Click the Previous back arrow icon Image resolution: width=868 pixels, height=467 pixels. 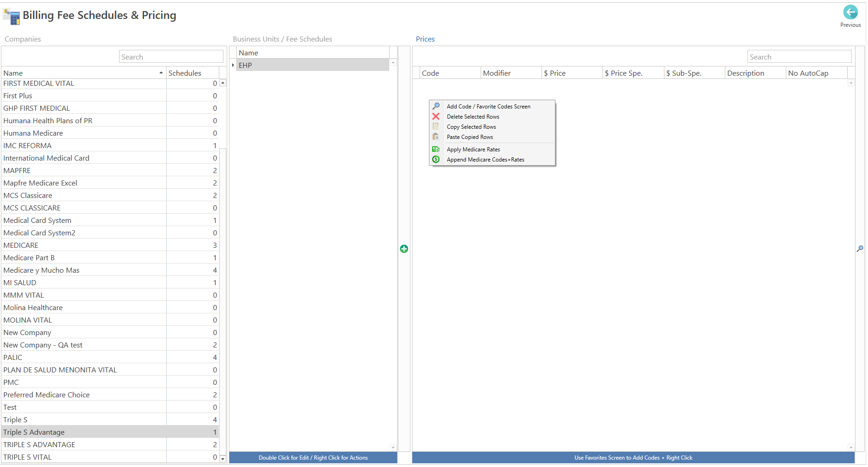(850, 12)
